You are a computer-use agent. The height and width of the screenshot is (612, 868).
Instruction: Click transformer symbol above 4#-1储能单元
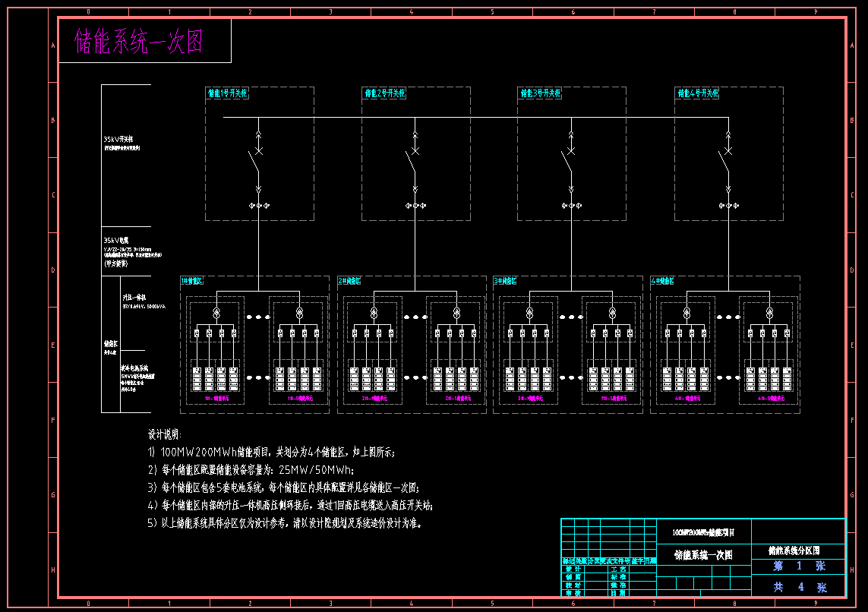pos(687,313)
